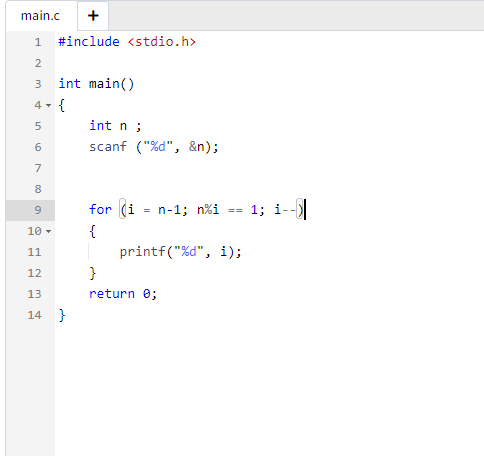Screen dimensions: 484x456
Task: Click the closing brace on line 12
Action: pyautogui.click(x=93, y=273)
